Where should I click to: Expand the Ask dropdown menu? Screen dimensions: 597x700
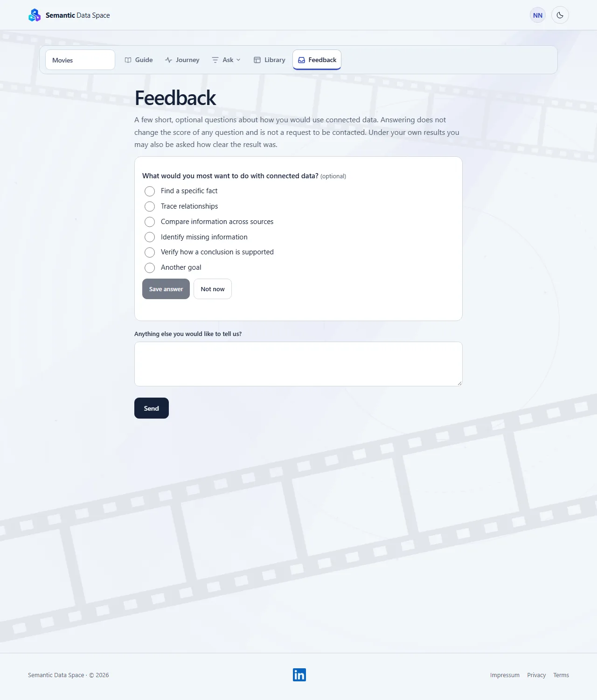[x=226, y=60]
